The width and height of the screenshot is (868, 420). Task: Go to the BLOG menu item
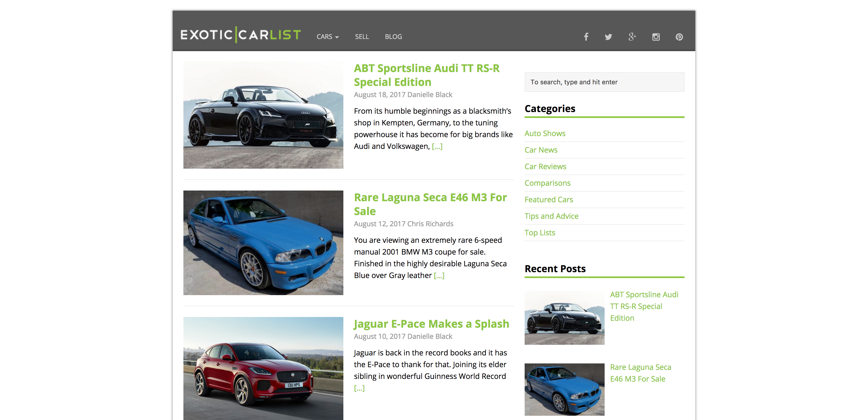393,37
